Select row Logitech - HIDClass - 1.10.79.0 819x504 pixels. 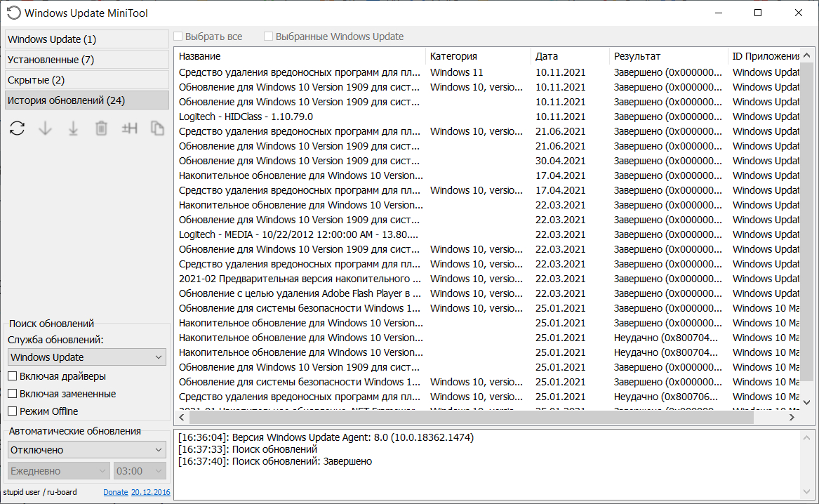(x=487, y=117)
